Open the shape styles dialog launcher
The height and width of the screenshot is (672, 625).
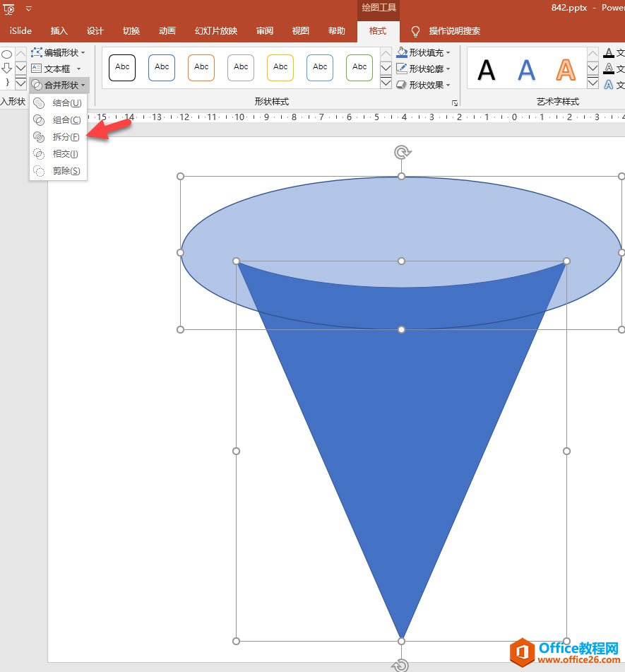click(x=455, y=103)
